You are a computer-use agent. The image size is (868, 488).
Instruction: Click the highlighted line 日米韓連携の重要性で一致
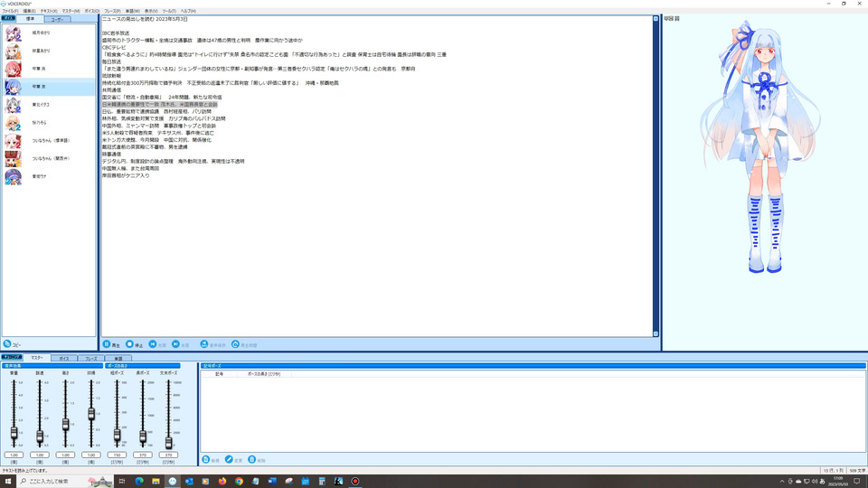[159, 104]
